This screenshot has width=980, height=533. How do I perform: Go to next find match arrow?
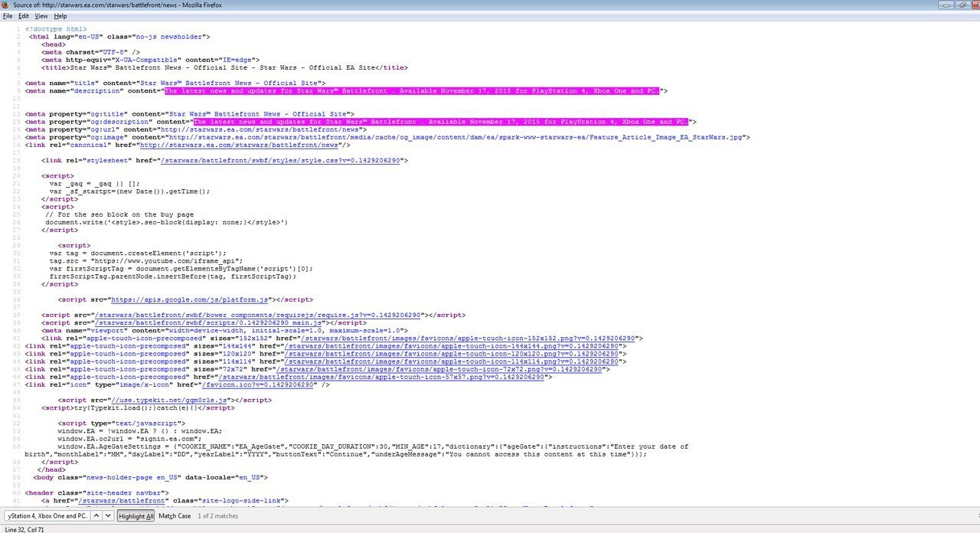(x=108, y=516)
